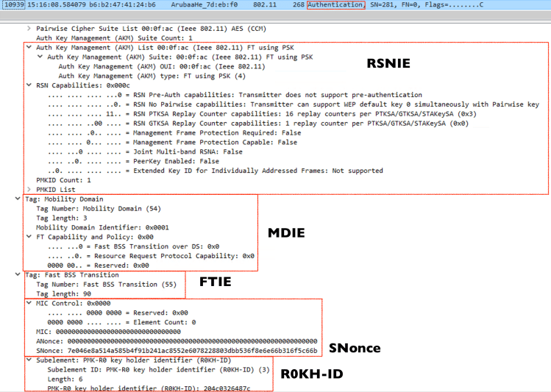Expand the Pairwise Cipher Suite List row
The height and width of the screenshot is (392, 551).
point(28,26)
